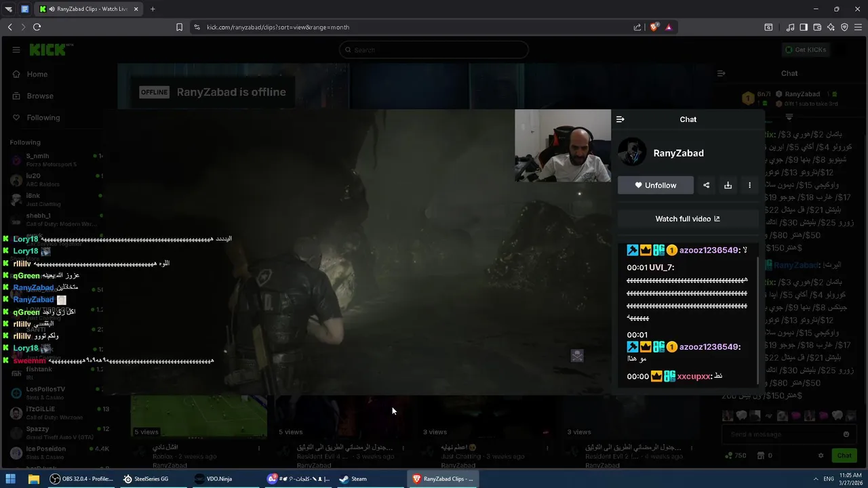The height and width of the screenshot is (488, 868).
Task: Bookmark this page via bookmark icon
Action: 179,27
